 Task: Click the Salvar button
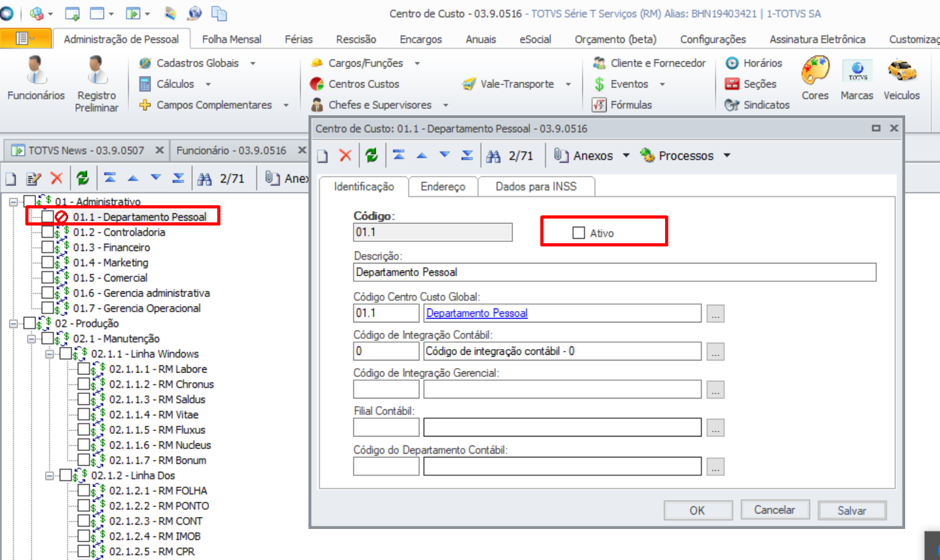point(852,510)
